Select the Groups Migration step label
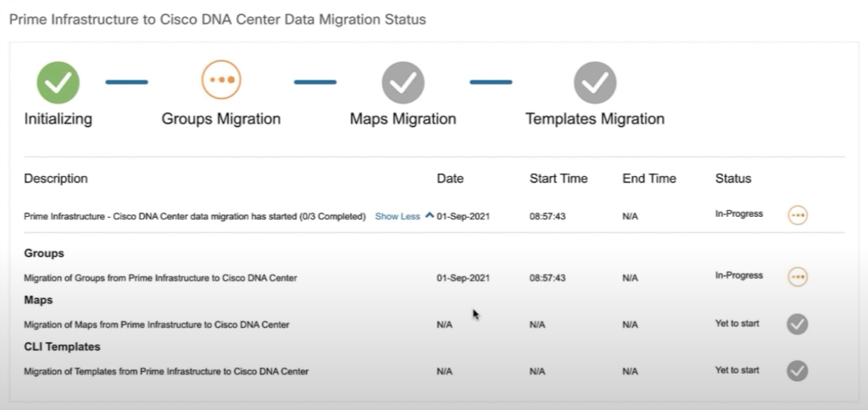 [x=221, y=119]
